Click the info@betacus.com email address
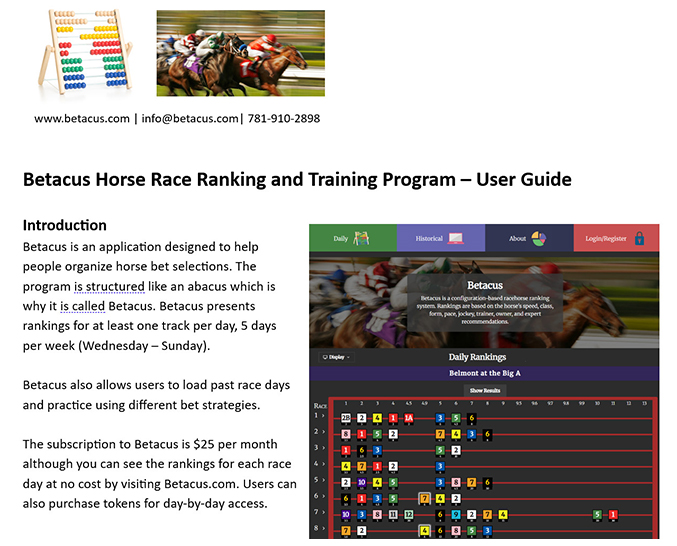 [x=190, y=119]
